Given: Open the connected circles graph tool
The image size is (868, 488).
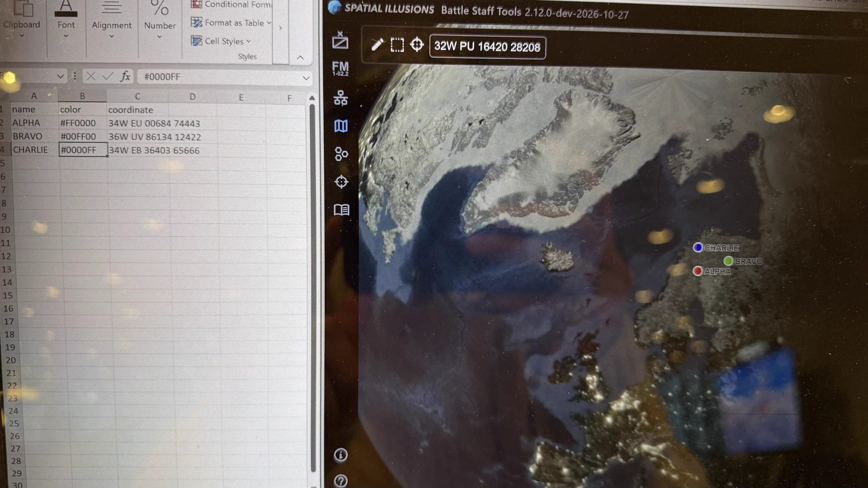Looking at the screenshot, I should coord(341,154).
